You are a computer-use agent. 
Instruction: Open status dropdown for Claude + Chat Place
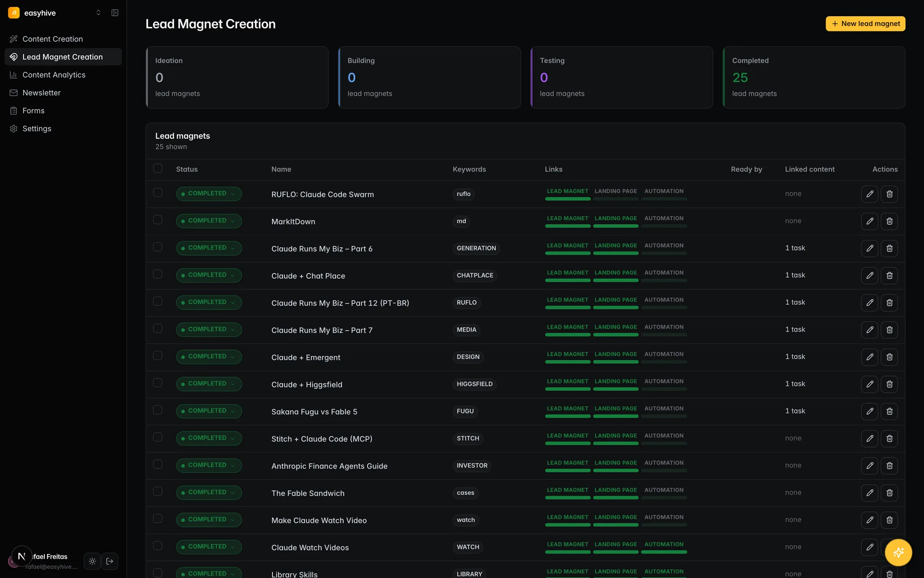click(x=209, y=275)
